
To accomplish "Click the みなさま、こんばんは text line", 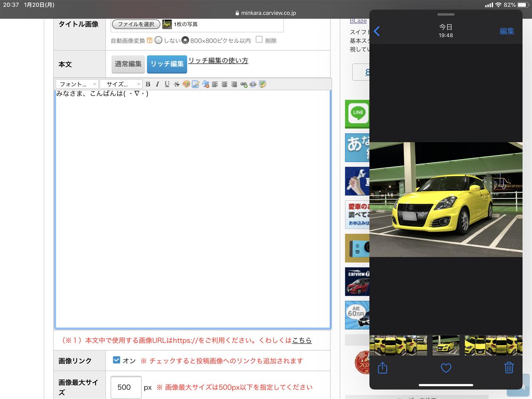I will tap(102, 94).
